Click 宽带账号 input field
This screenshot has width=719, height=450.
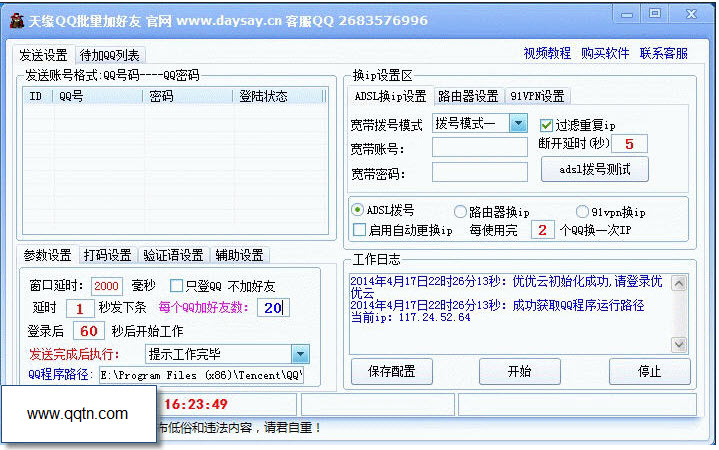click(480, 148)
